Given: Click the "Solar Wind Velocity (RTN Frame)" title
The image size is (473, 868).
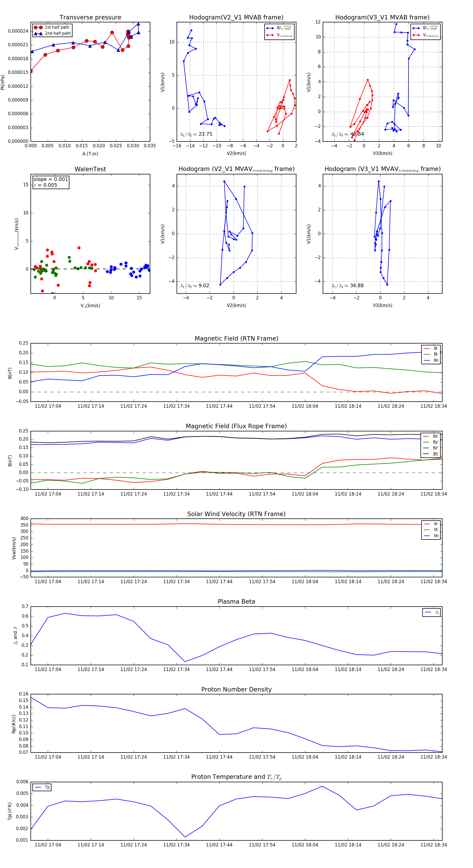Looking at the screenshot, I should click(x=236, y=514).
